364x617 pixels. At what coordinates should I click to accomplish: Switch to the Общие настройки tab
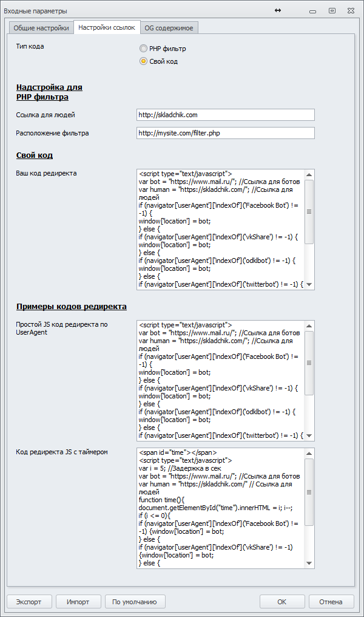tap(41, 28)
